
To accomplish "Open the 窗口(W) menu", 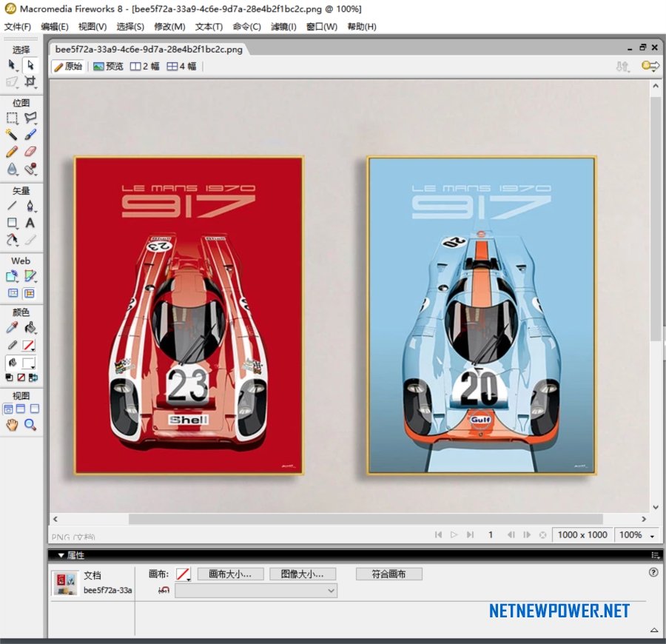I will pyautogui.click(x=322, y=27).
